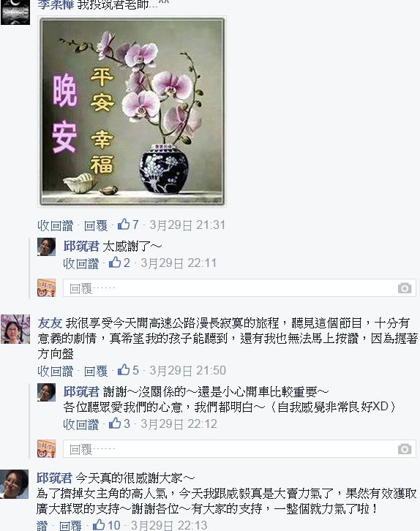420x531 pixels.
Task: Click the thumbs-up icon with 2 likes
Action: click(115, 263)
